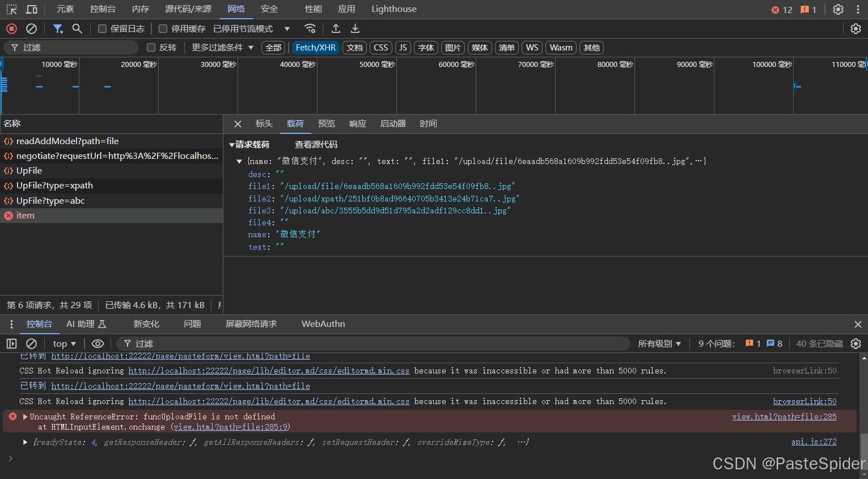Open the WebAuthn drawer tab
Screen dimensions: 868x479
tap(323, 324)
